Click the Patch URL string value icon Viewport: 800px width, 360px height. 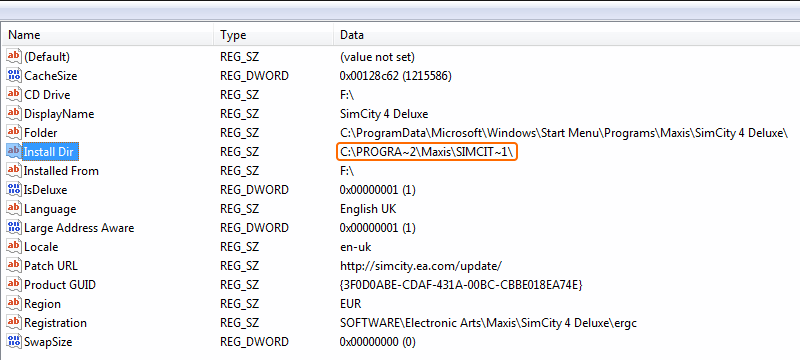tap(14, 266)
